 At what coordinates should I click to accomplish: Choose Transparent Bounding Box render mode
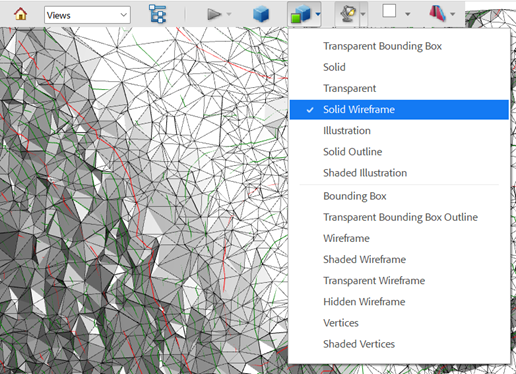pos(382,46)
